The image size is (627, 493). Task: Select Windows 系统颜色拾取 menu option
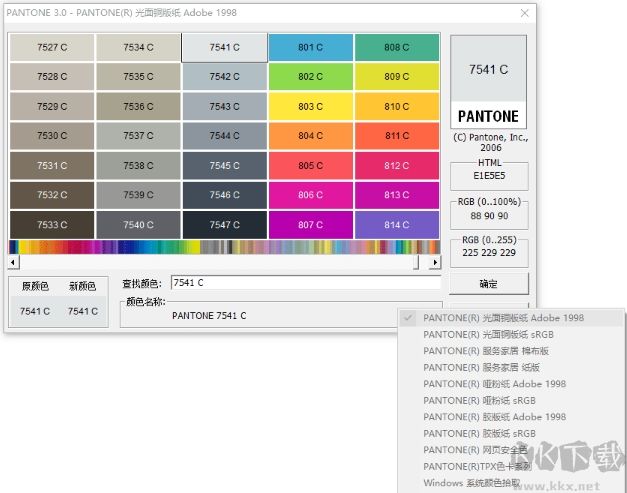pos(471,483)
